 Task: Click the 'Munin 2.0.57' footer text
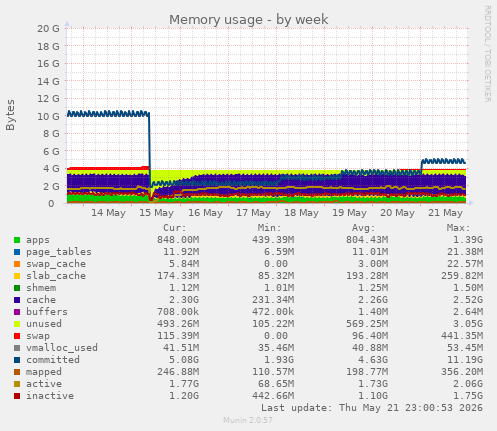(248, 420)
